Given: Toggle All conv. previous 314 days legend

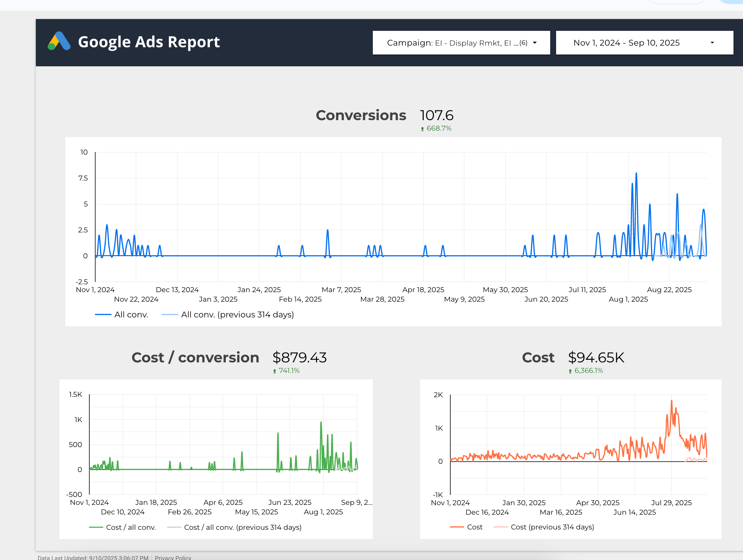Looking at the screenshot, I should (x=237, y=314).
